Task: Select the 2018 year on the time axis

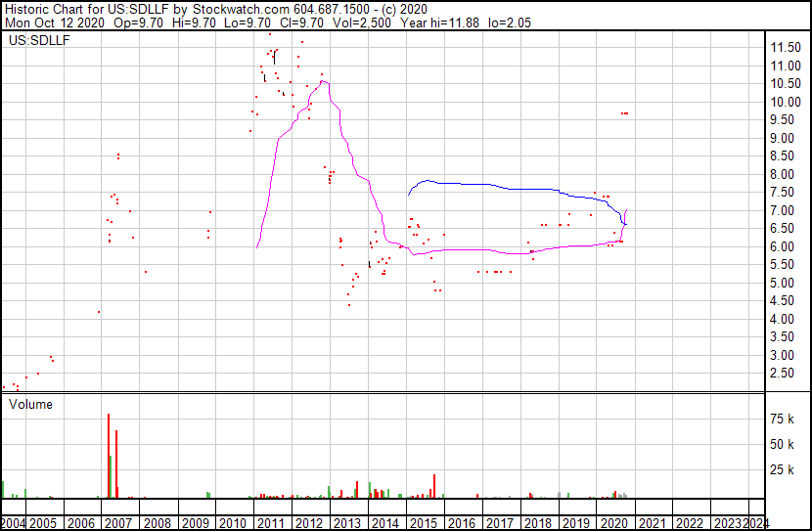Action: point(537,523)
